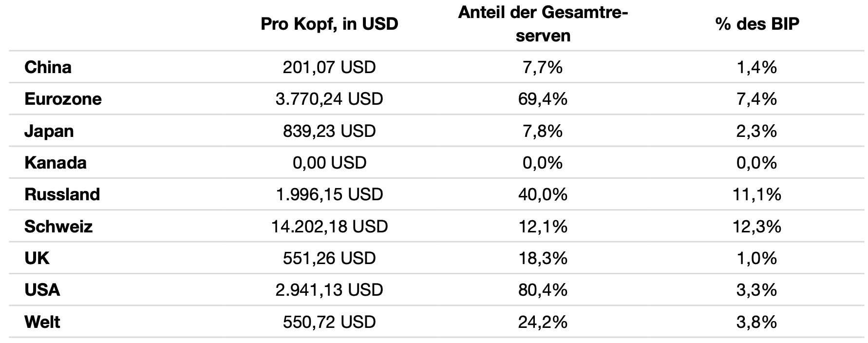Select the 12,3% BIP value for Schweiz
This screenshot has width=868, height=343.
[x=757, y=227]
